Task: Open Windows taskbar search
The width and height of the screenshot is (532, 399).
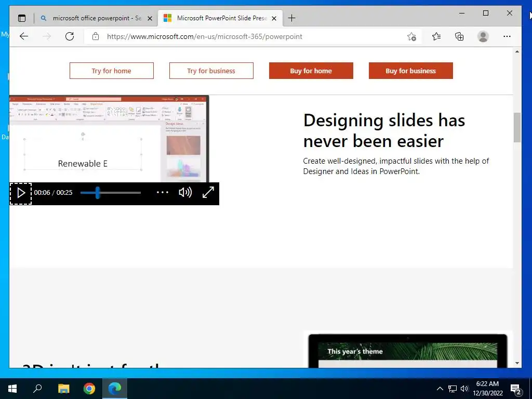Action: pos(37,389)
